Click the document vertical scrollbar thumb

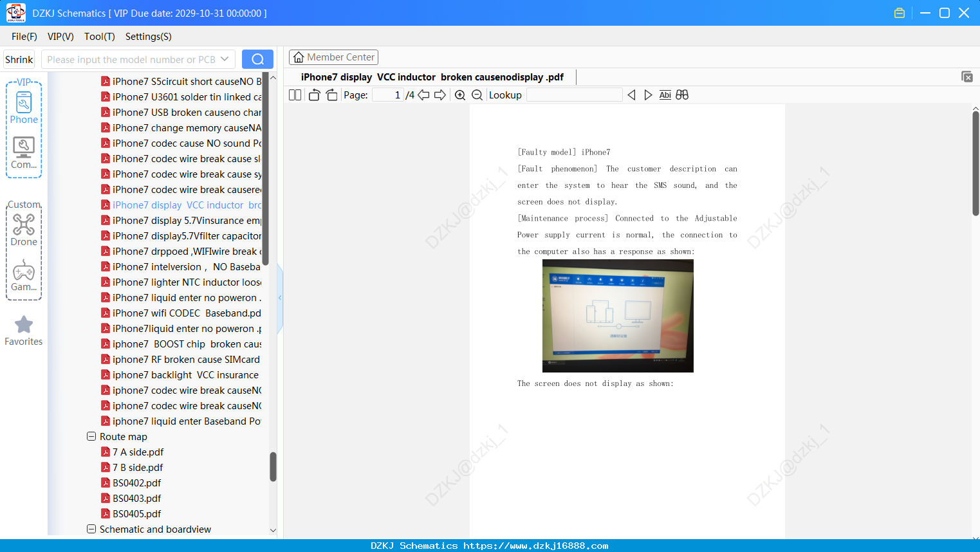click(975, 163)
